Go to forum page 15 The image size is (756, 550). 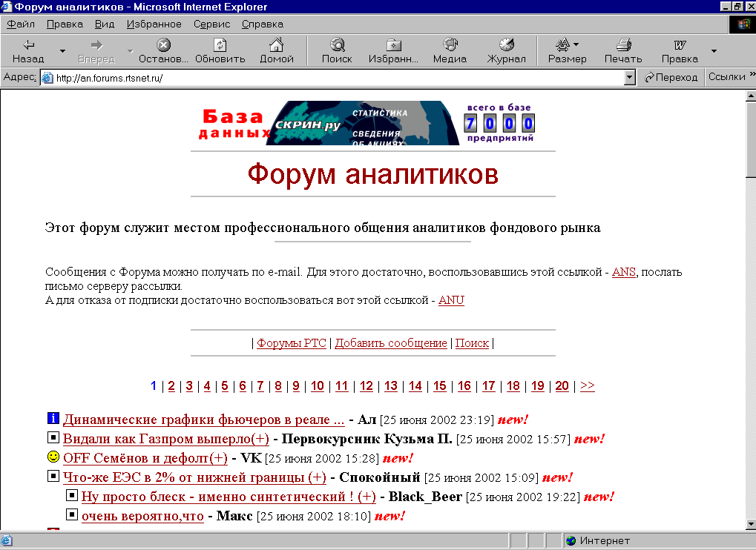tap(440, 386)
